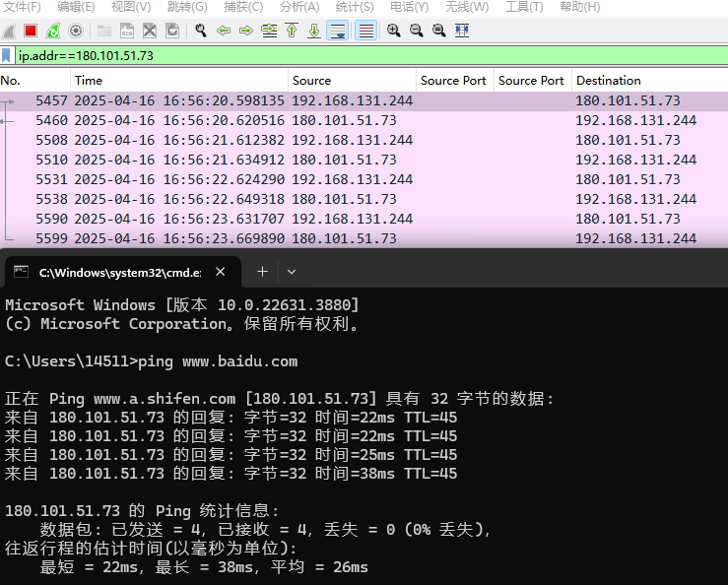This screenshot has width=728, height=585.
Task: Start a new capture with shark fin icon
Action: pos(9,32)
